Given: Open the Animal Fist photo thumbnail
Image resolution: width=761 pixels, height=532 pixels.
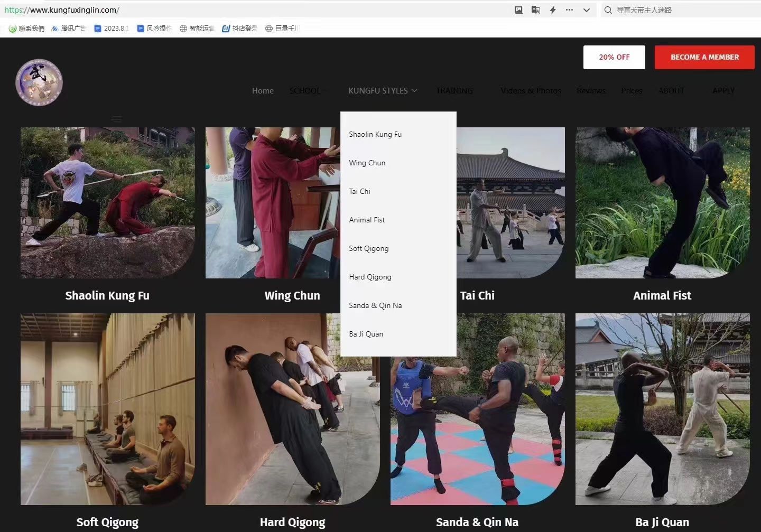Looking at the screenshot, I should click(662, 203).
